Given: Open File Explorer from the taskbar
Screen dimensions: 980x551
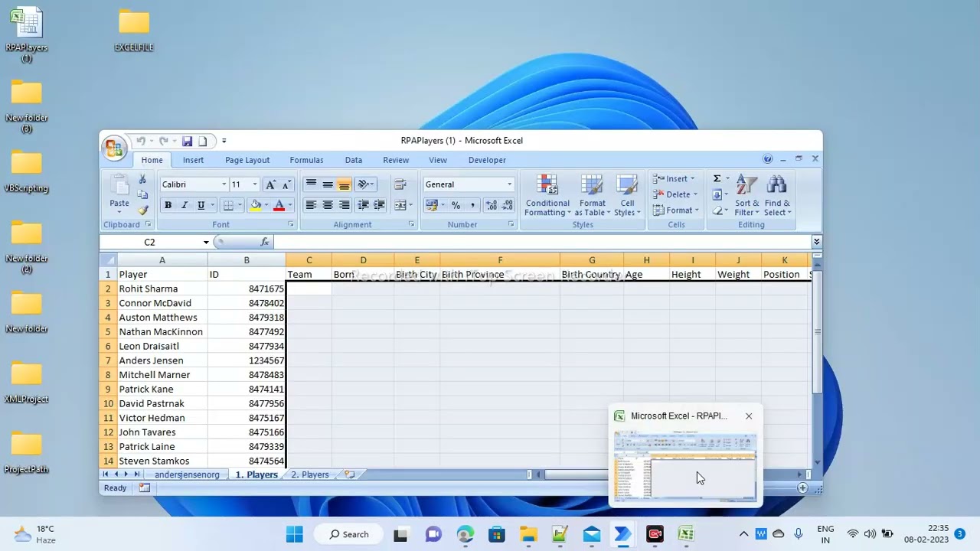Looking at the screenshot, I should click(x=528, y=534).
